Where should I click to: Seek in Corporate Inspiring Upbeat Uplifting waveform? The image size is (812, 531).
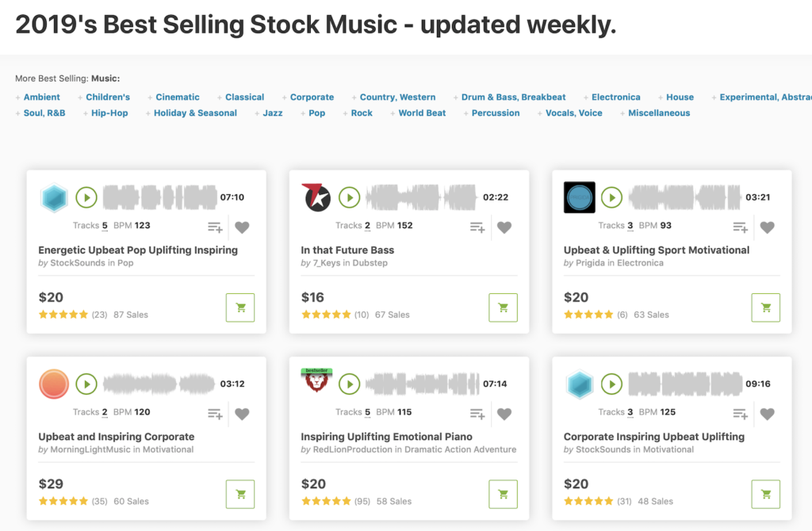click(x=684, y=384)
